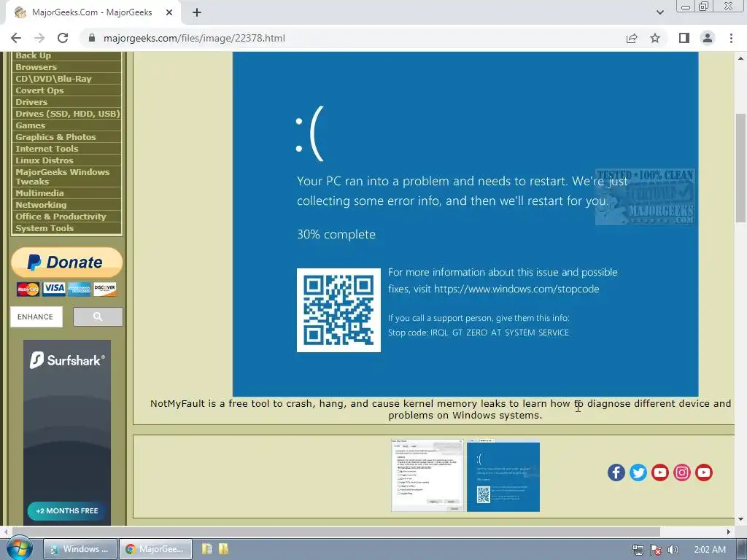Click the browser forward arrow

pyautogui.click(x=39, y=38)
